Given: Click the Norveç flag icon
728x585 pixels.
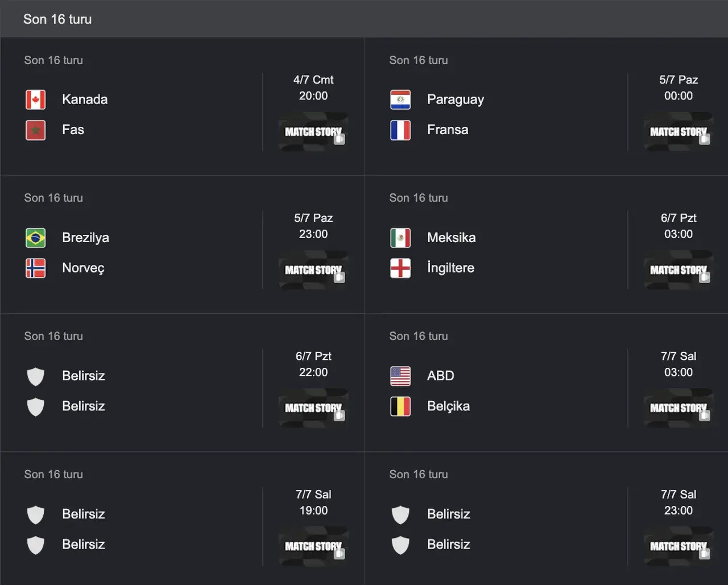Looking at the screenshot, I should click(35, 268).
